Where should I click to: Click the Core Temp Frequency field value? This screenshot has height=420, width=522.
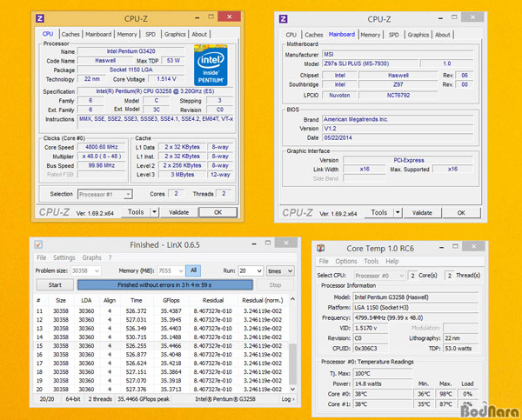pos(416,317)
